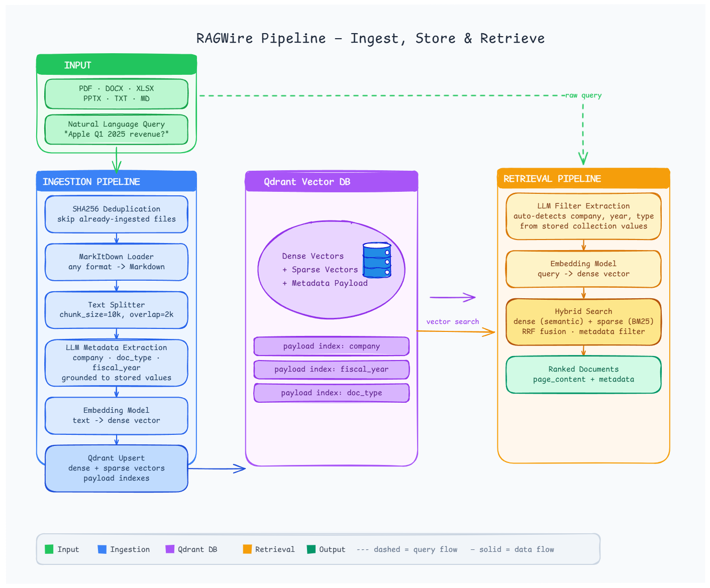Select the payload index: doc_type bar
This screenshot has width=710, height=588.
pyautogui.click(x=332, y=393)
